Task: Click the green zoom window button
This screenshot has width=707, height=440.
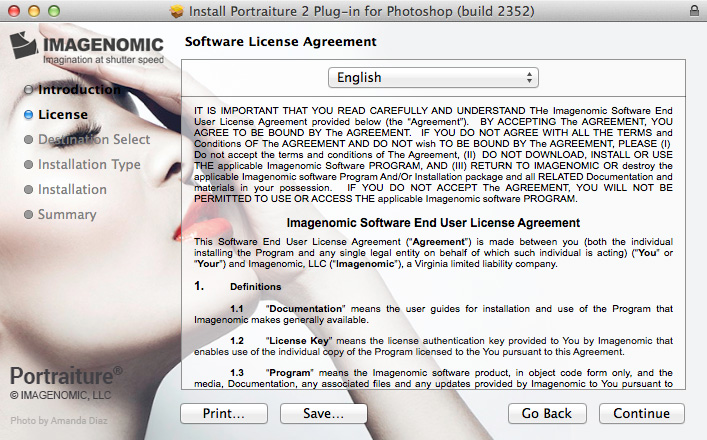Action: tap(54, 11)
